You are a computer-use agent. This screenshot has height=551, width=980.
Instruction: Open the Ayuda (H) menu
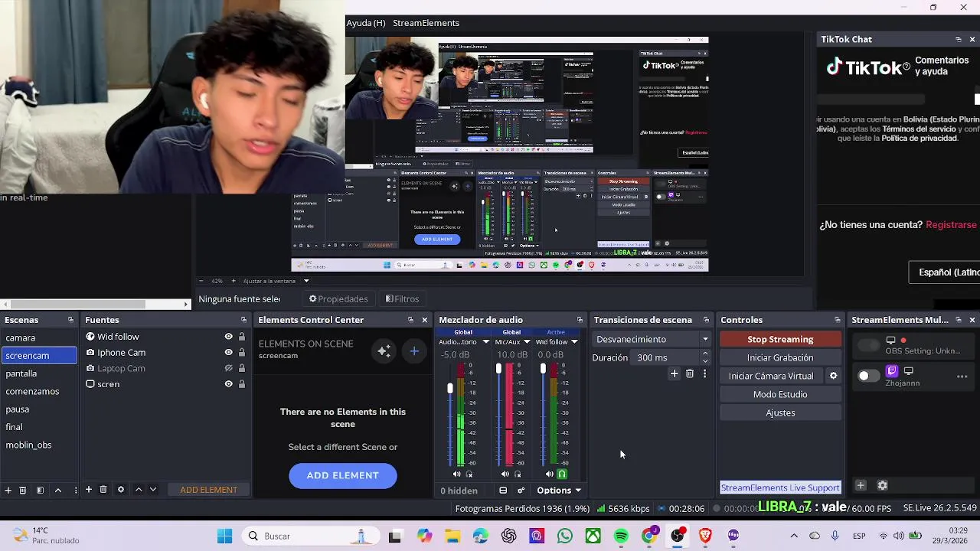[x=366, y=23]
